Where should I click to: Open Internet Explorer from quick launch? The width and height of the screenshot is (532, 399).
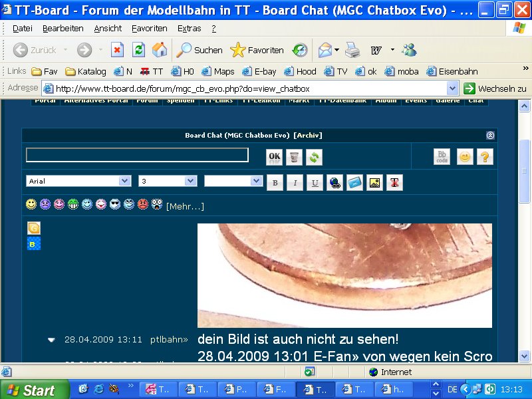coord(98,389)
